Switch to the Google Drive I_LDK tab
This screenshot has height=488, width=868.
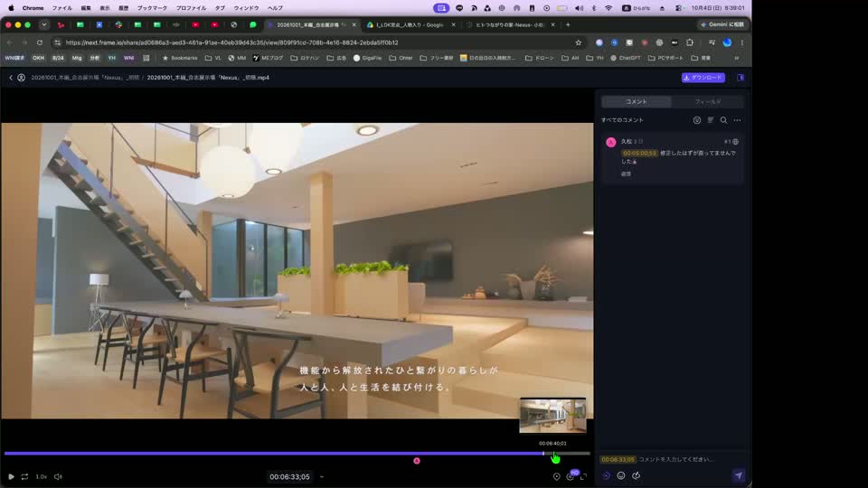pyautogui.click(x=410, y=25)
